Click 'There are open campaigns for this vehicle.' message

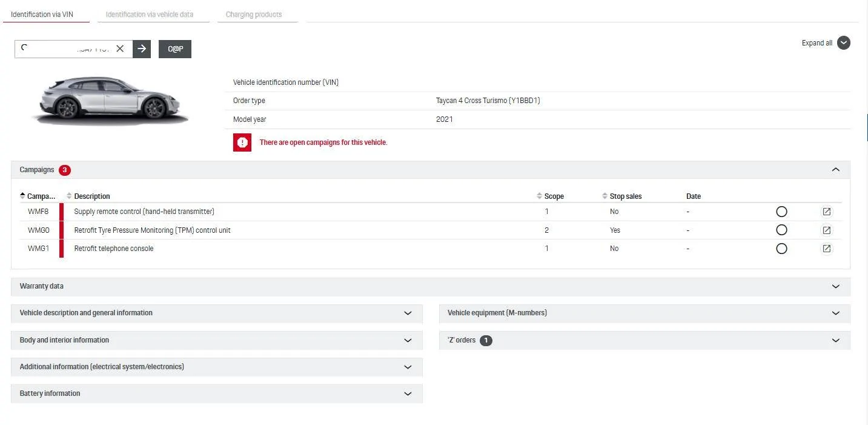tap(323, 142)
